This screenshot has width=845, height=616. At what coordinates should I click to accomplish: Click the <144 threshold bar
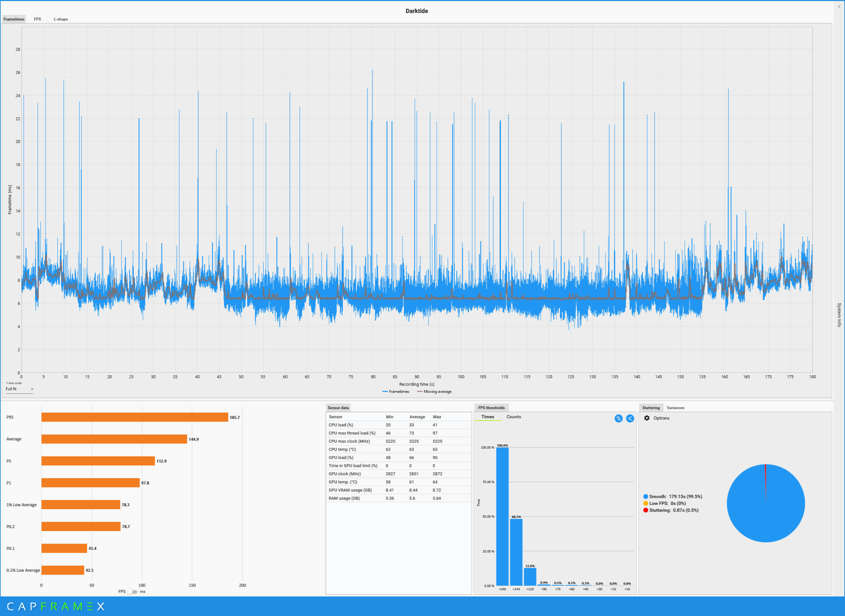tap(516, 552)
